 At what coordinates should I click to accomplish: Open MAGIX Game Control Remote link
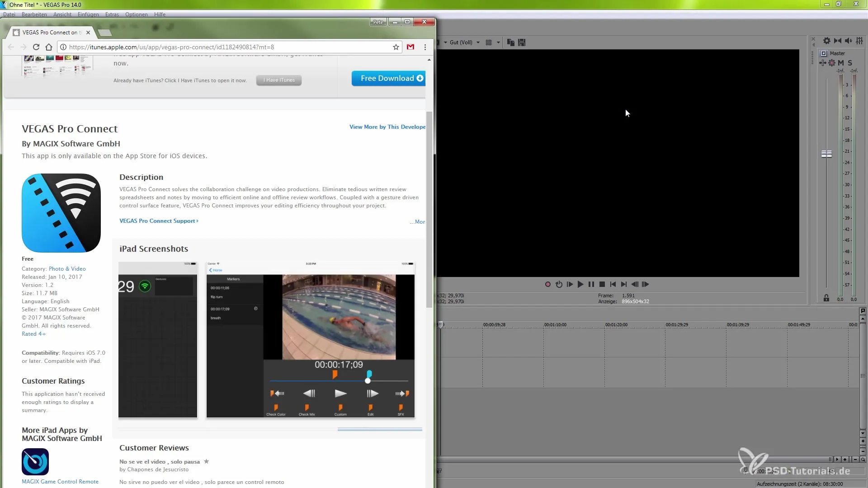coord(60,482)
